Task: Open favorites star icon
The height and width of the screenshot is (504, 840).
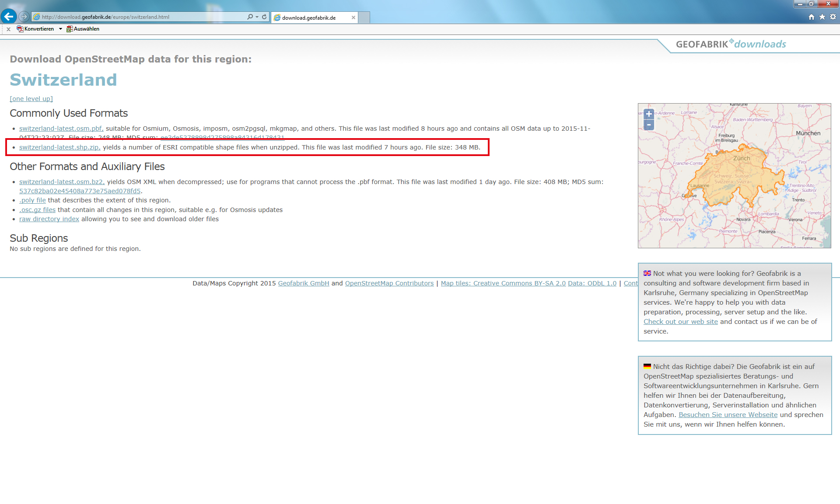Action: coord(822,17)
